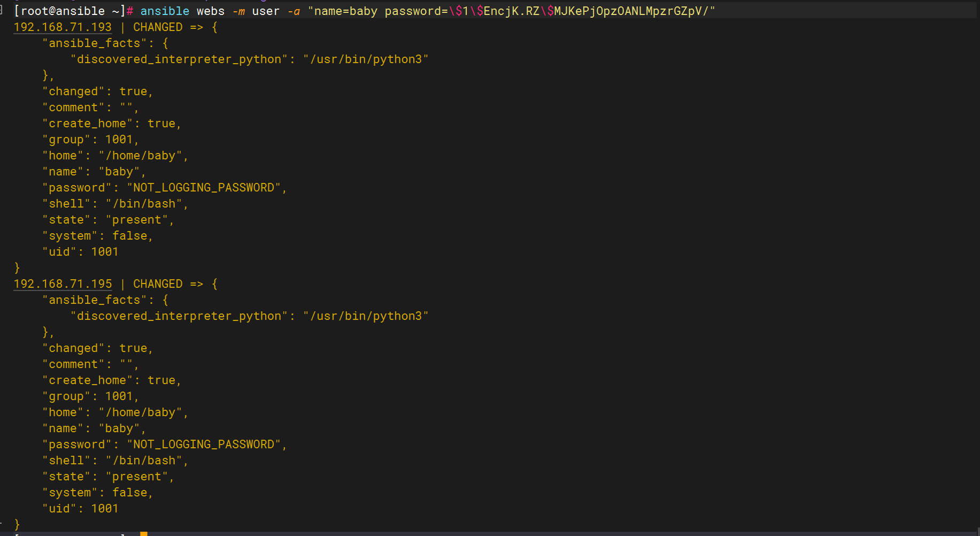Click second host's "name": "baby" line
Image resolution: width=980 pixels, height=536 pixels.
coord(94,428)
